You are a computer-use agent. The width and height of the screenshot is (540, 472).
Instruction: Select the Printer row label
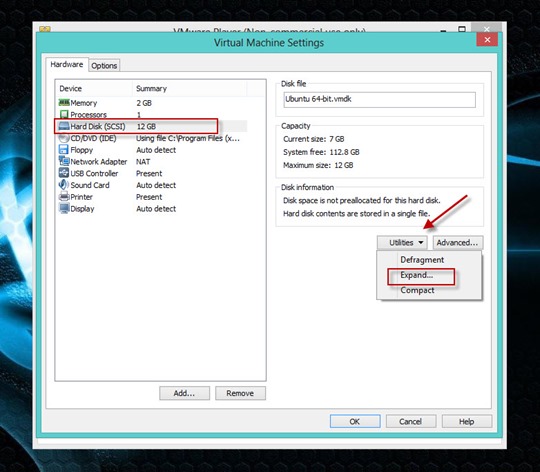[x=82, y=197]
